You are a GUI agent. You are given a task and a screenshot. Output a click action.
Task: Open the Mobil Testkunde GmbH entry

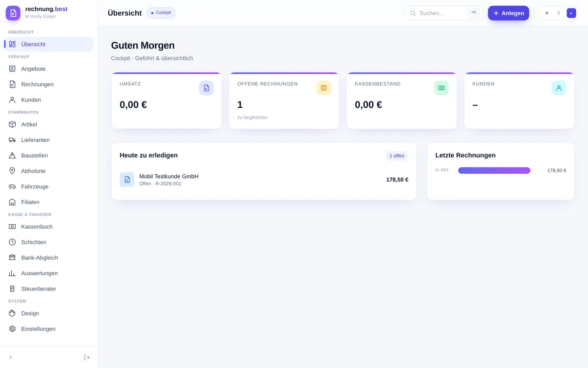point(264,180)
